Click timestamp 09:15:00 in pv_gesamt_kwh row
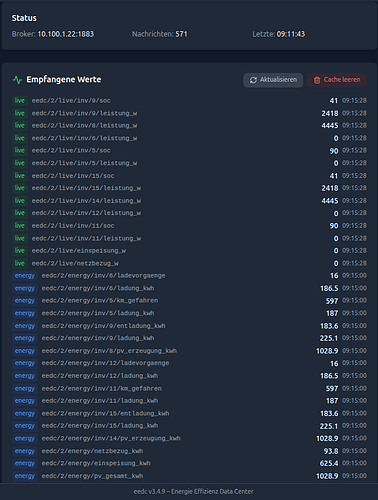This screenshot has width=378, height=500. pyautogui.click(x=354, y=476)
